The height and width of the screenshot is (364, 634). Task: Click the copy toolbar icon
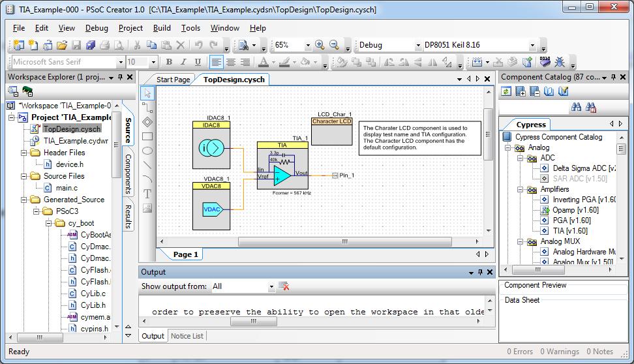coord(151,45)
